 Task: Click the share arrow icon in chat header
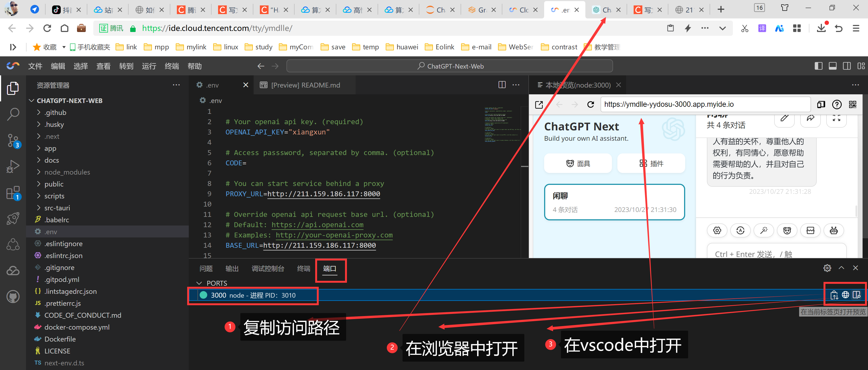tap(810, 118)
